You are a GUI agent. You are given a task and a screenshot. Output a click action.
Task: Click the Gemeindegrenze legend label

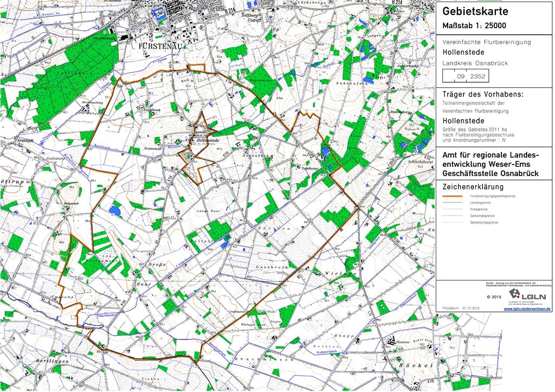click(x=482, y=215)
